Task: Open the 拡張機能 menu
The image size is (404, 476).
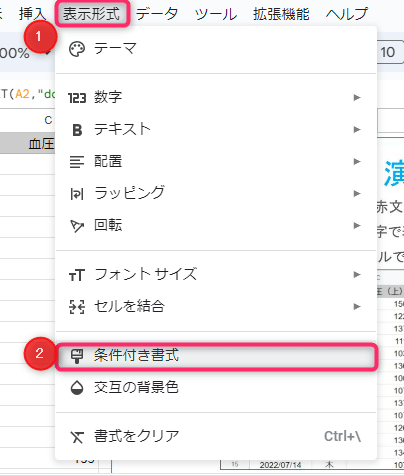Action: [281, 14]
